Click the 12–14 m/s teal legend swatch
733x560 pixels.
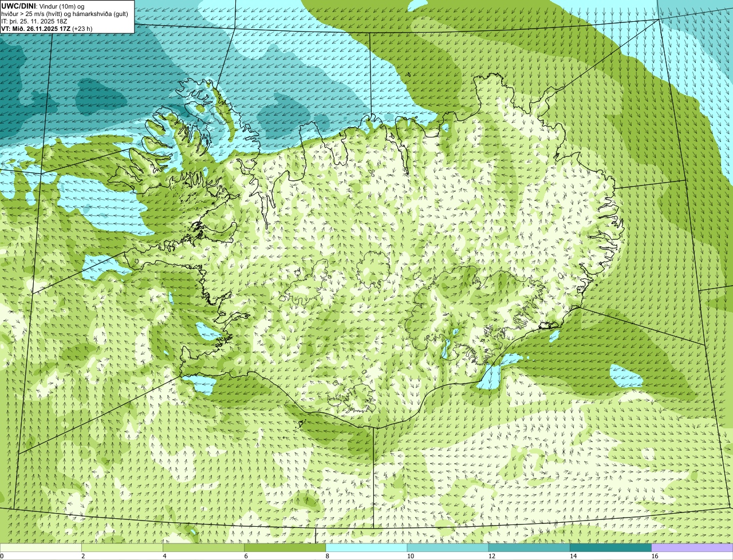coord(529,548)
